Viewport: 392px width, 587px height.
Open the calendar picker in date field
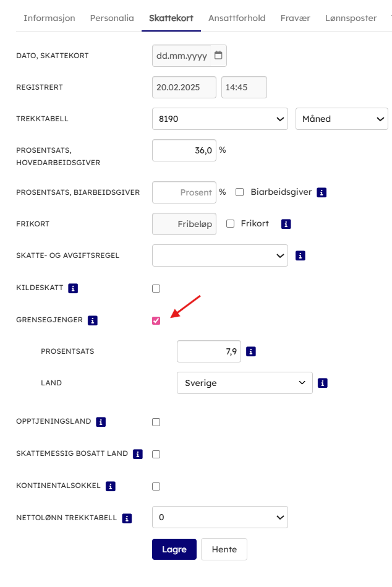tap(218, 55)
